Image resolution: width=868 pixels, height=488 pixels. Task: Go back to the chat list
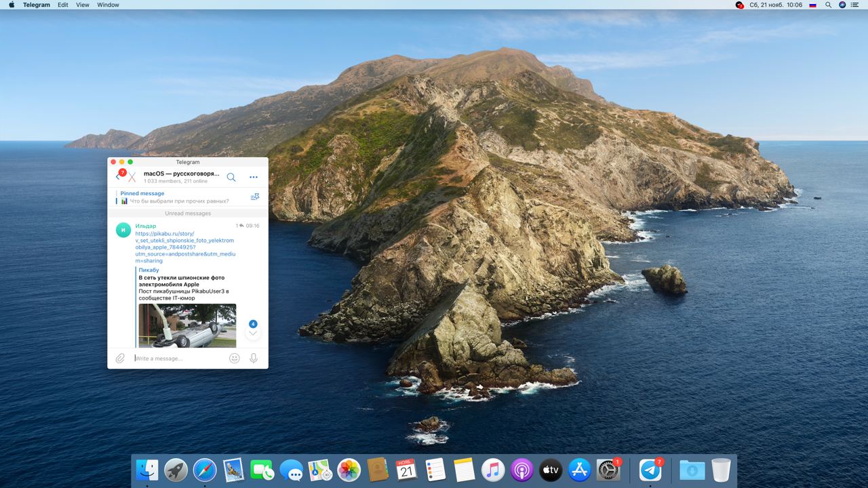(x=118, y=177)
